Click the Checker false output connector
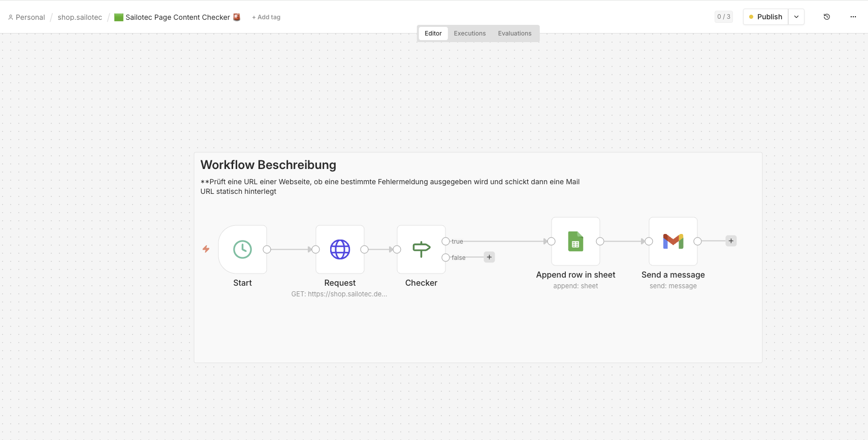This screenshot has height=440, width=868. coord(445,257)
